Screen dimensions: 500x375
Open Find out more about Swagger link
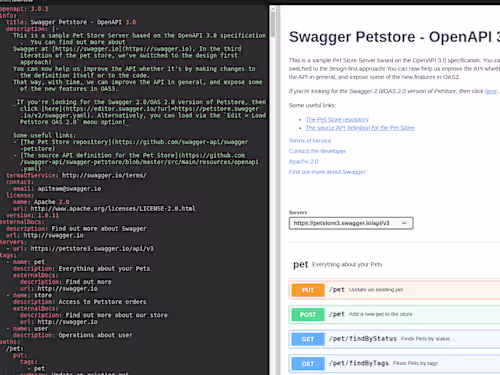pyautogui.click(x=327, y=172)
